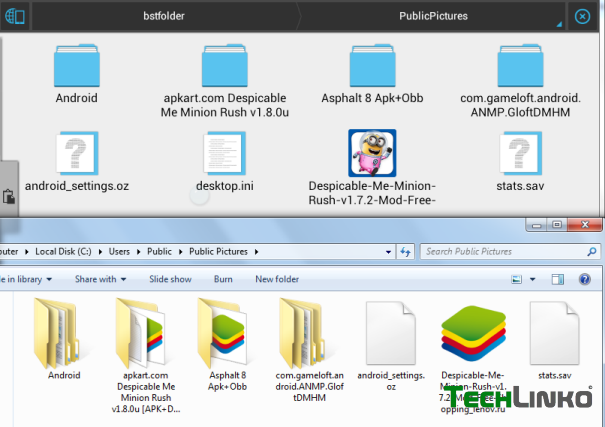Click Public Pictures in address bar
This screenshot has height=427, width=605.
(x=218, y=251)
